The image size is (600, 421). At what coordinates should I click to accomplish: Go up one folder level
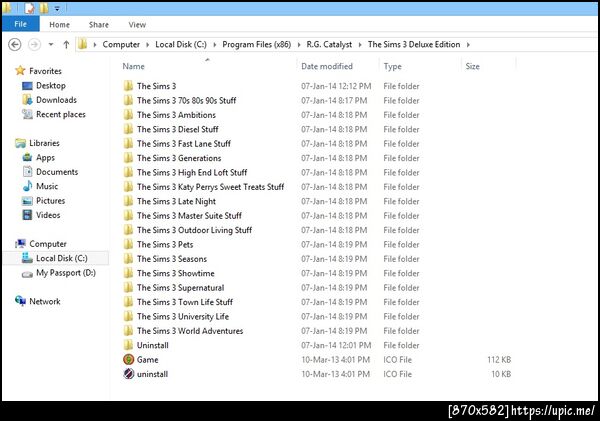[66, 45]
